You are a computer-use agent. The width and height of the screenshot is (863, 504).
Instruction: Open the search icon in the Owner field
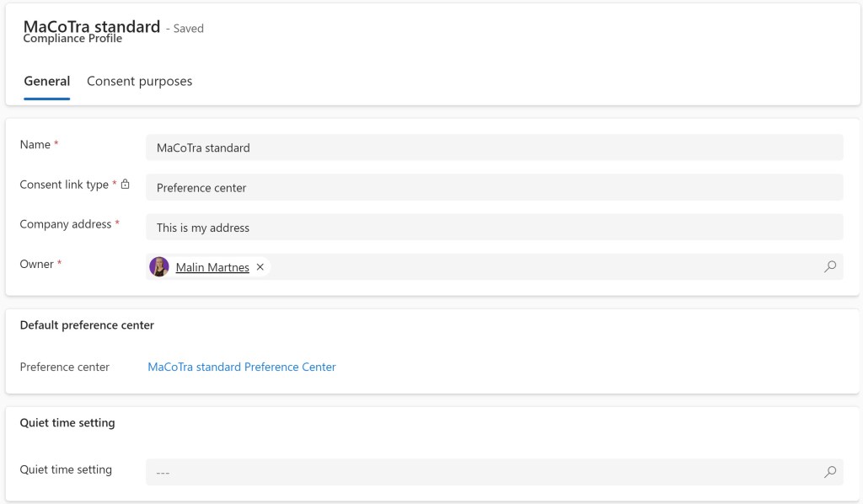(x=829, y=265)
